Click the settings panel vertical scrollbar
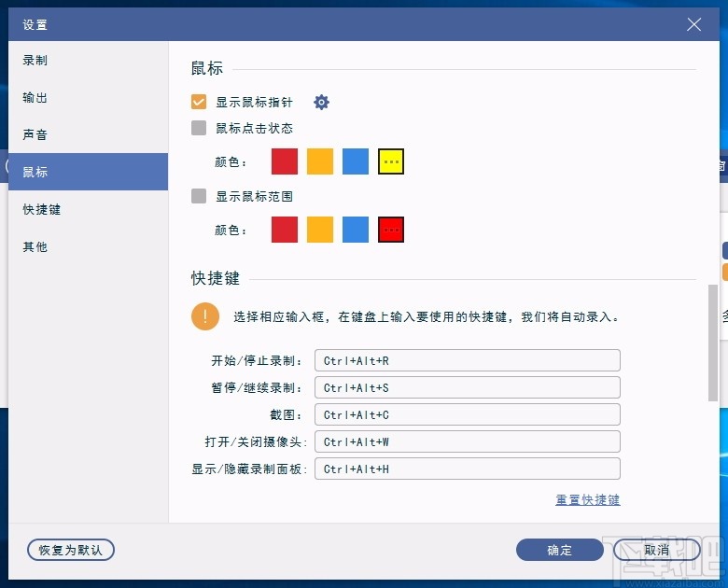 (x=713, y=343)
